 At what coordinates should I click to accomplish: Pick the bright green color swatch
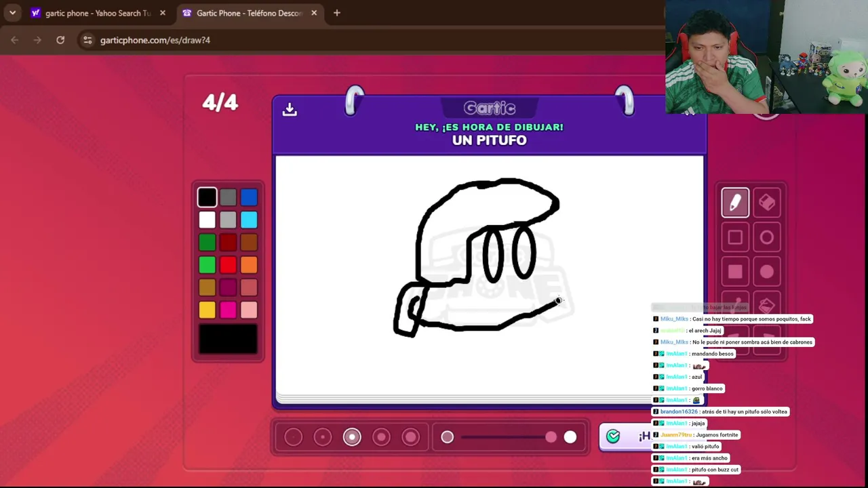pos(208,265)
